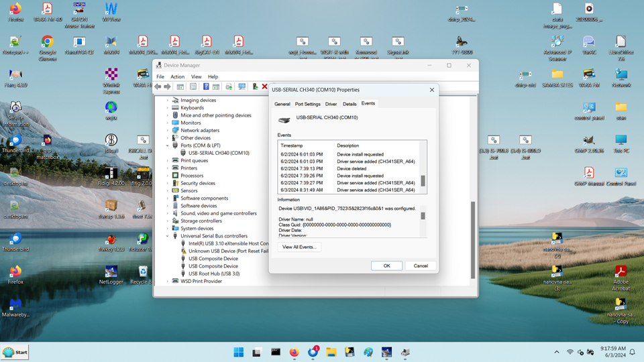644x362 pixels.
Task: Expand the Print queues node
Action: tap(168, 160)
